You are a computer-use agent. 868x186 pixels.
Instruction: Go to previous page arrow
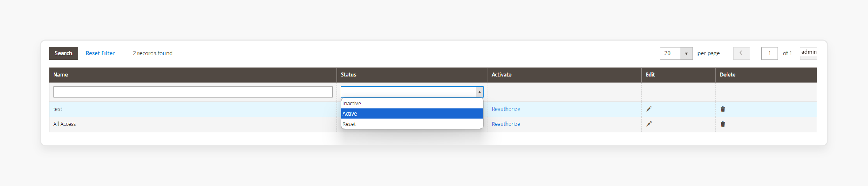click(x=741, y=53)
